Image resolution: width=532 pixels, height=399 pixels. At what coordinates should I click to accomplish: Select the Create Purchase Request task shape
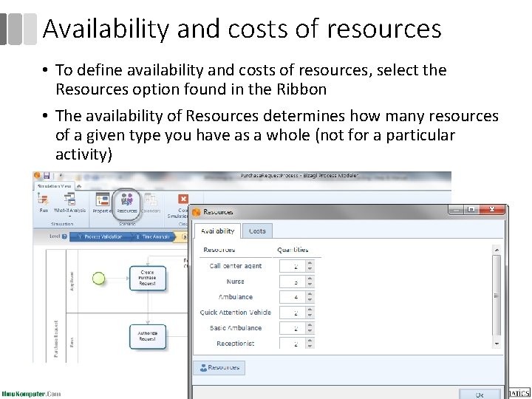[148, 278]
